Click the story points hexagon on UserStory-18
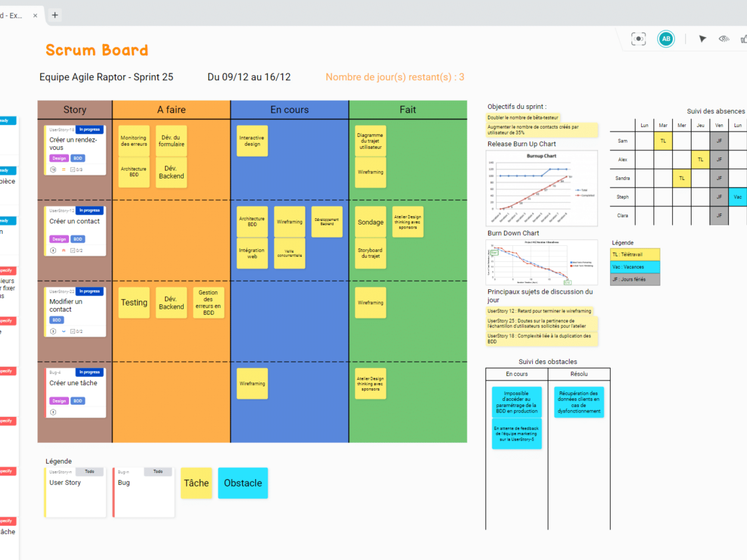 (53, 169)
